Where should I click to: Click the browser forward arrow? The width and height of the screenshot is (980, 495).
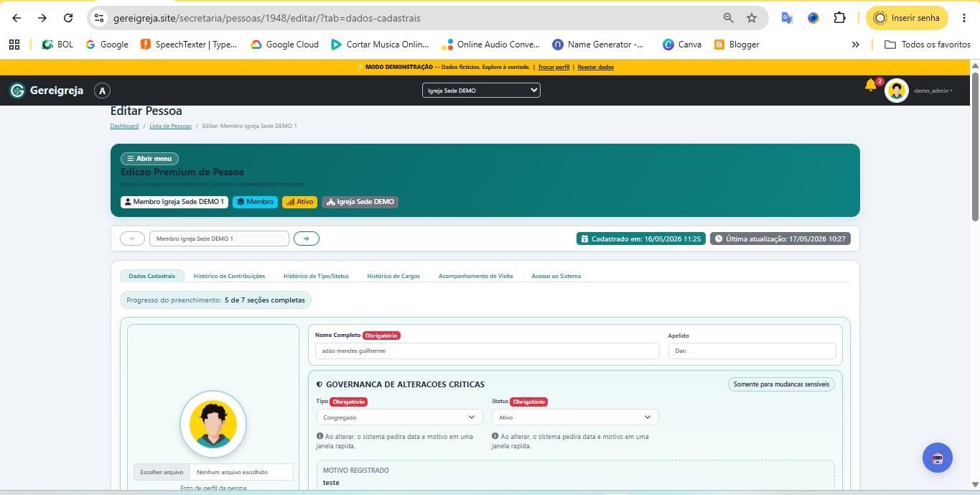tap(42, 18)
